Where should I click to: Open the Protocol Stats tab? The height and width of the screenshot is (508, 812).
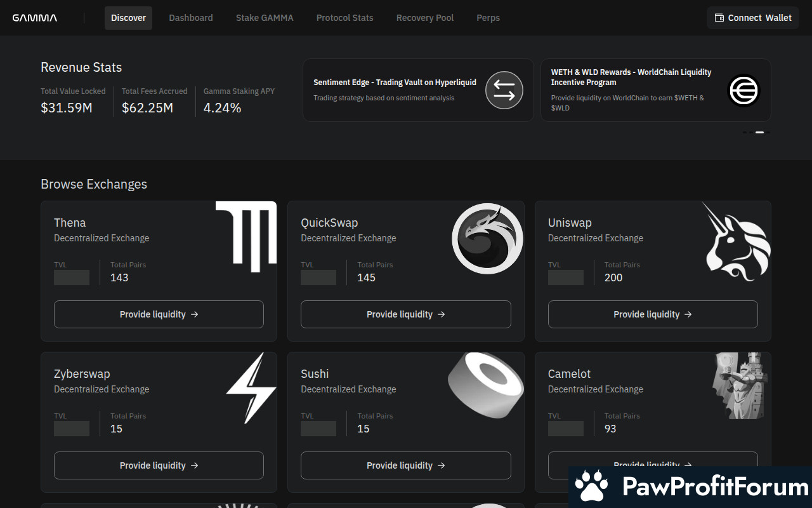click(345, 18)
